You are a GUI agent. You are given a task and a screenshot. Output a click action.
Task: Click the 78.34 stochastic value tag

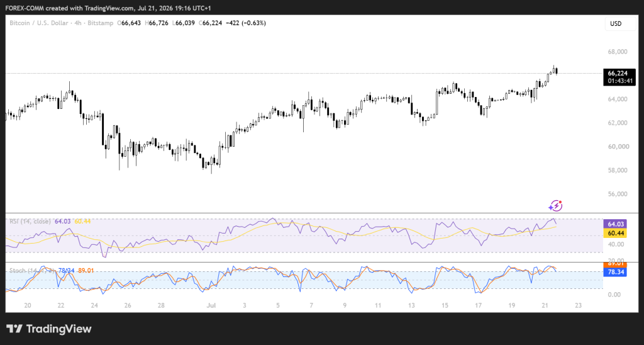click(x=615, y=272)
